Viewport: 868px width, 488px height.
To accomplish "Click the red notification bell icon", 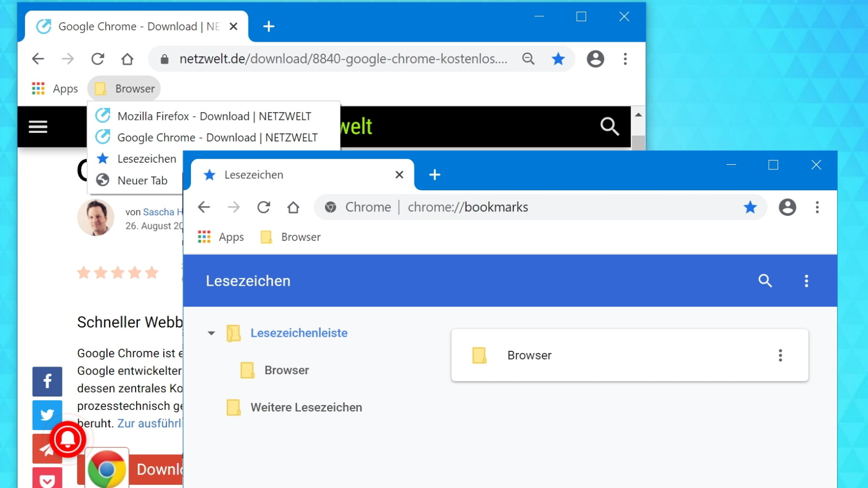I will pyautogui.click(x=68, y=439).
